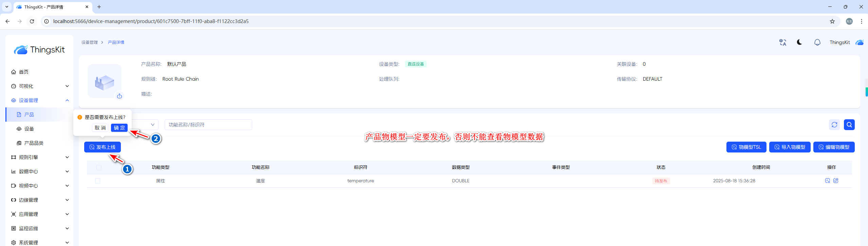Open the function type dropdown
The width and height of the screenshot is (868, 246).
point(146,125)
